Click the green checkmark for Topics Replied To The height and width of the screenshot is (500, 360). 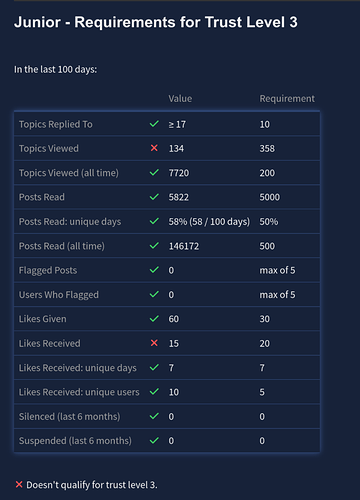pos(154,124)
